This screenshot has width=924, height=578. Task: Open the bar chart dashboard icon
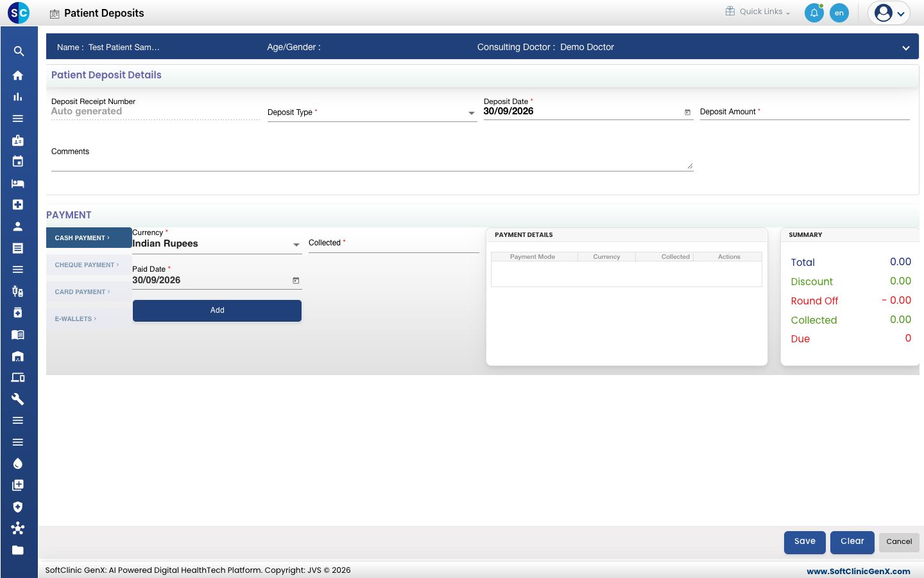point(18,97)
